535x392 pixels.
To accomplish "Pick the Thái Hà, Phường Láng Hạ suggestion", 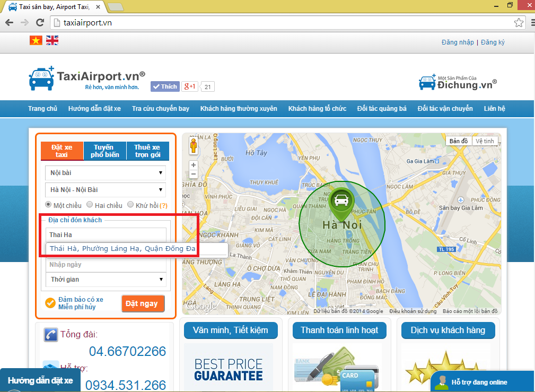I will pos(123,249).
